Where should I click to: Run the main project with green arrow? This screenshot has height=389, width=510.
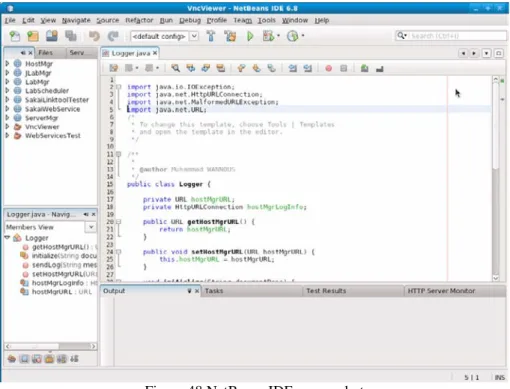(250, 36)
